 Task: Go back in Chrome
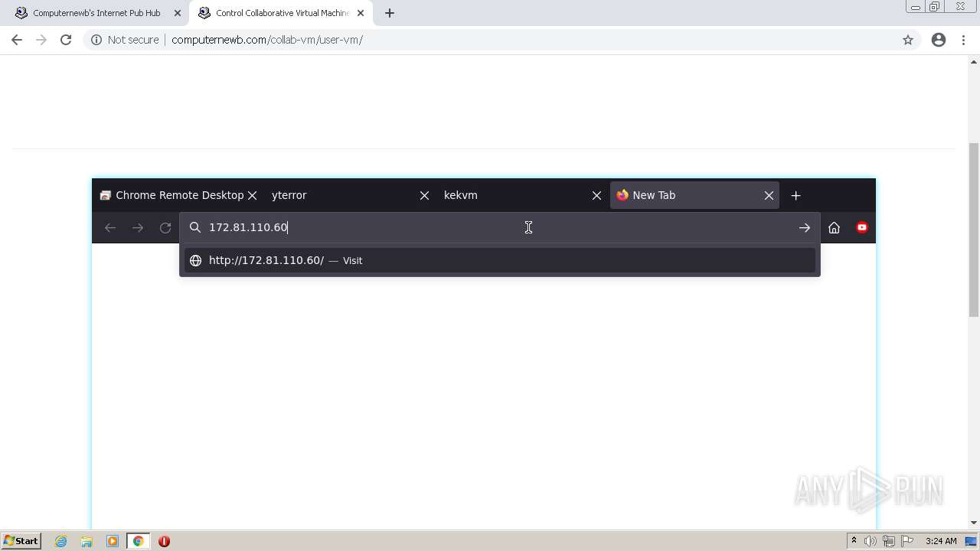tap(17, 40)
